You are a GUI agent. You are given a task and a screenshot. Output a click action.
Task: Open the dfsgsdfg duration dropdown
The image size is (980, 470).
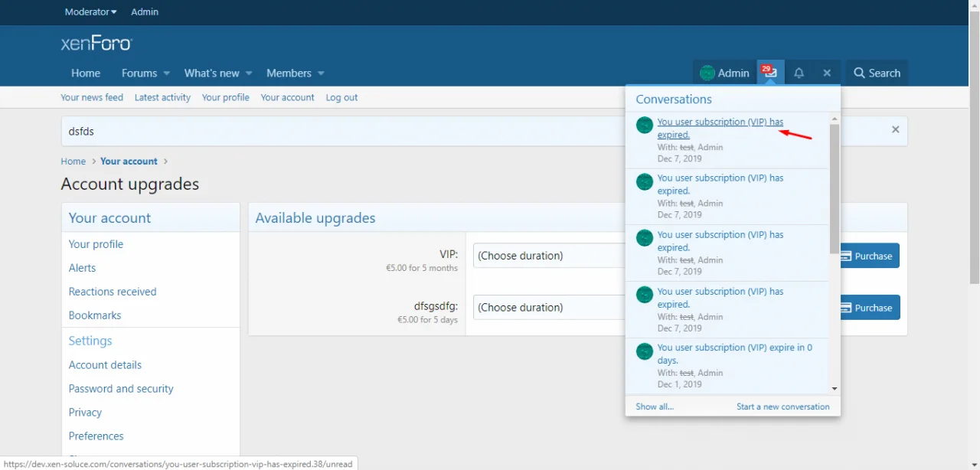[x=550, y=308]
